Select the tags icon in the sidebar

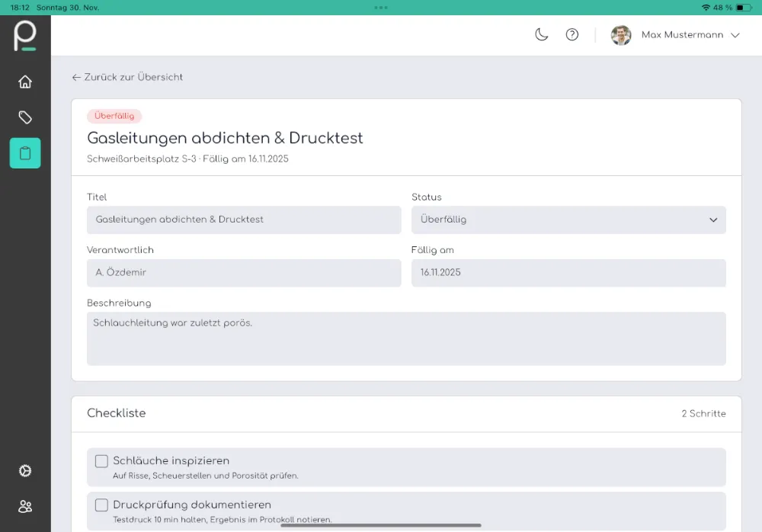point(25,117)
